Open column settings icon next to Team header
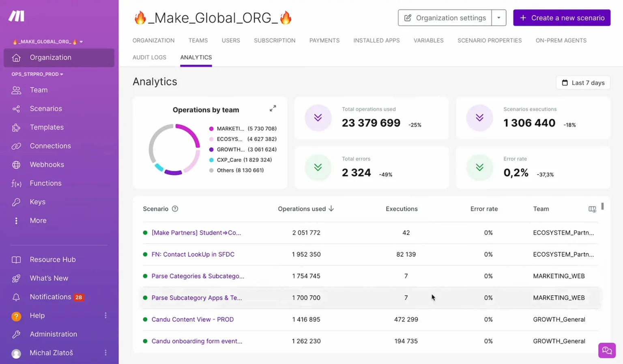Screen dimensions: 623x364 click(x=592, y=209)
